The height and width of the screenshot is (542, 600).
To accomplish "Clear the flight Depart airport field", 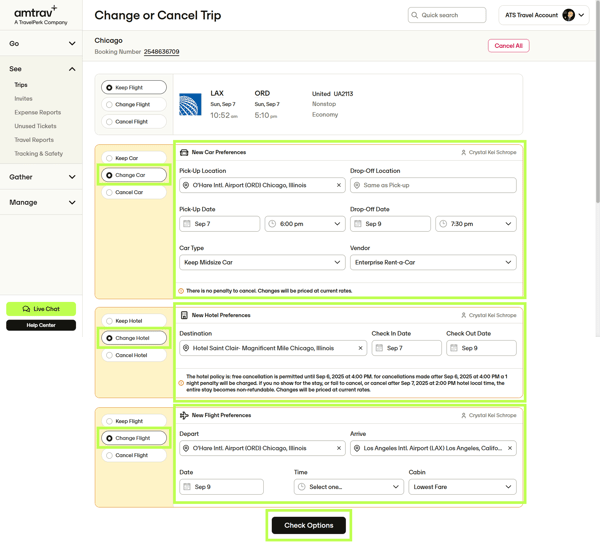I will (x=339, y=449).
